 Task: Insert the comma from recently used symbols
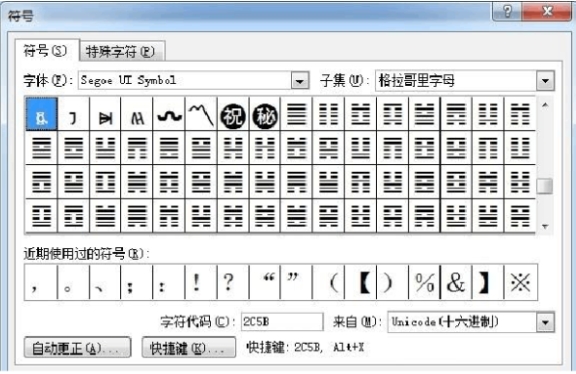(41, 282)
